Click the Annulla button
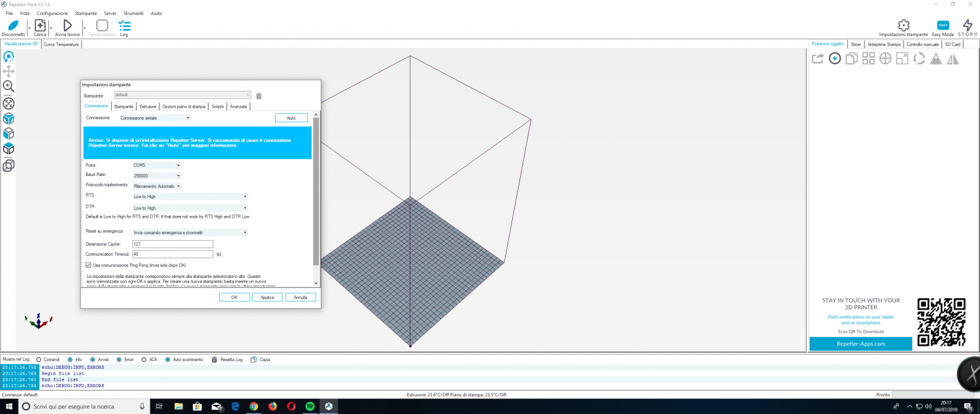The image size is (980, 414). (x=301, y=297)
